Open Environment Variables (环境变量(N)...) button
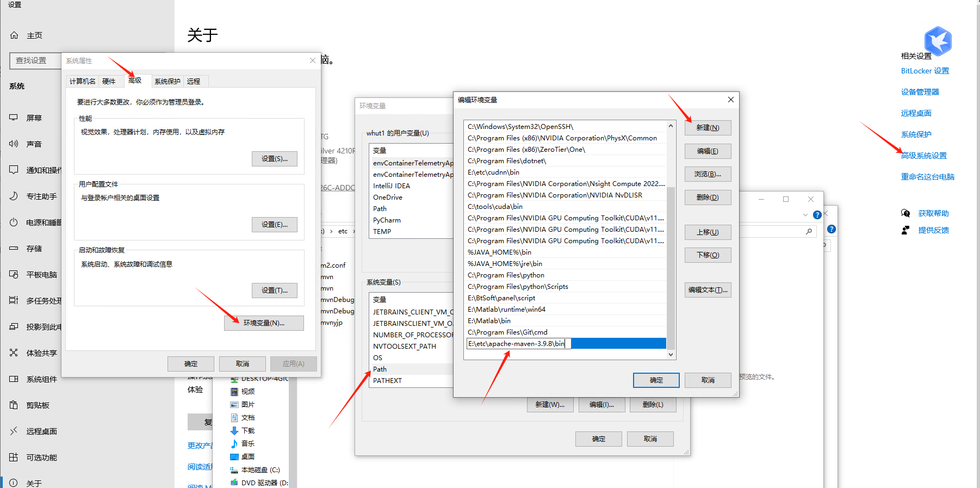 coord(264,323)
